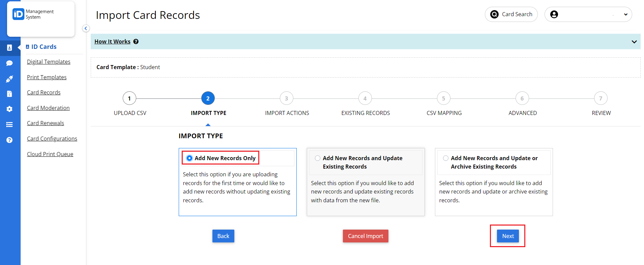Click description of Update Existing Records card
Viewport: 644px width, 265px height.
[x=362, y=192]
